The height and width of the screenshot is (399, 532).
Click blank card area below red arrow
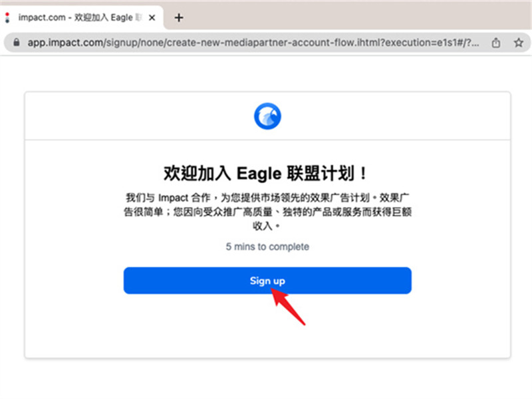[267, 341]
